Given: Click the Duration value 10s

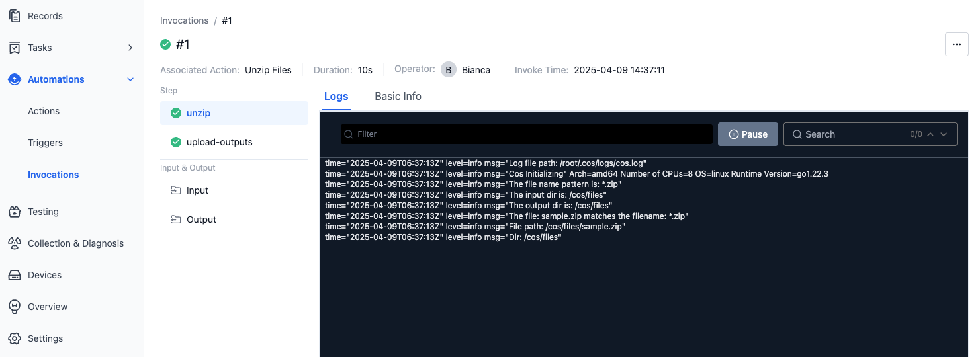Looking at the screenshot, I should coord(365,70).
